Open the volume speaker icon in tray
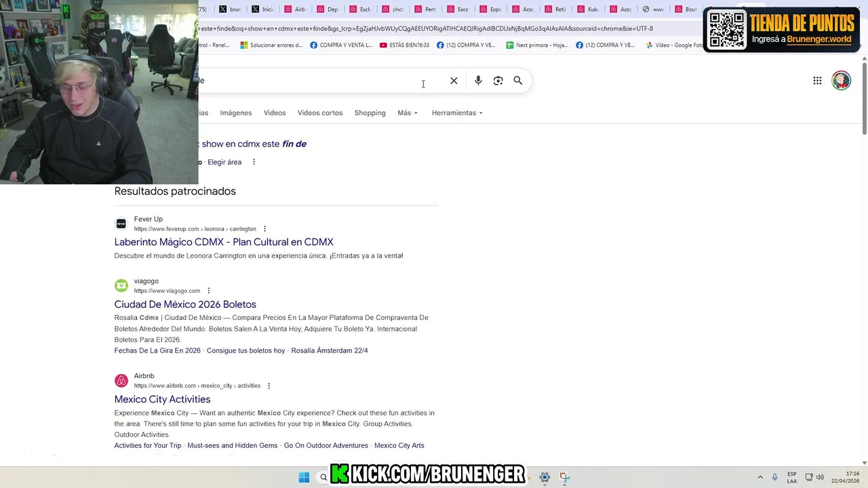 (820, 477)
